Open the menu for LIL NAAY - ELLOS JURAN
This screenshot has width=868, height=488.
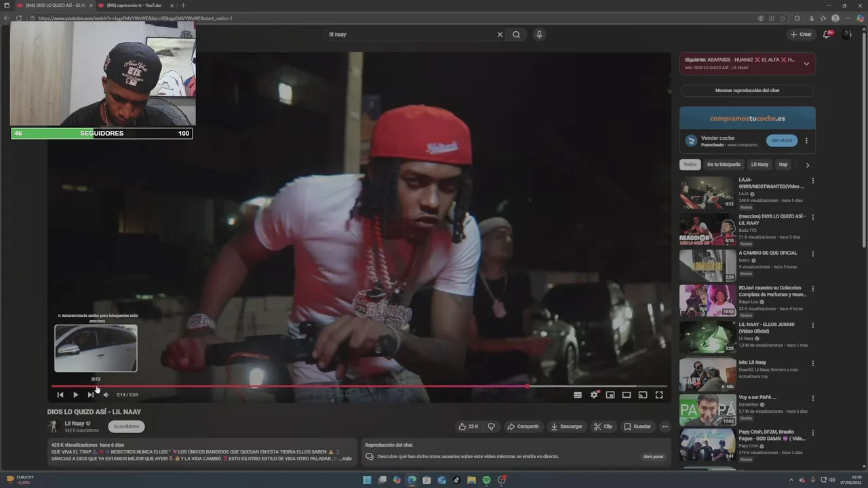point(812,325)
